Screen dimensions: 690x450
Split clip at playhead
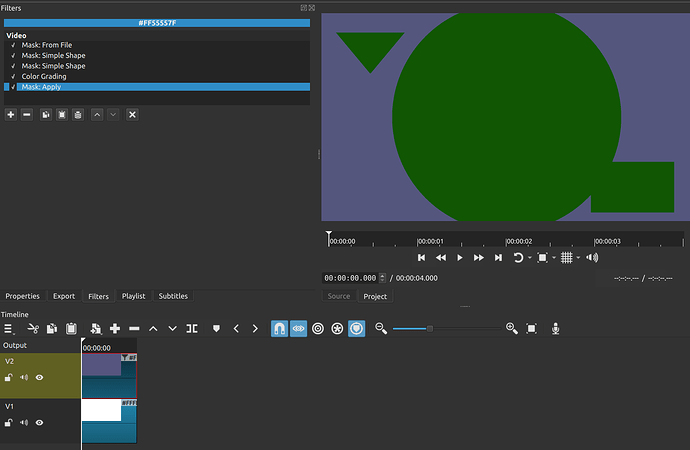coord(192,329)
